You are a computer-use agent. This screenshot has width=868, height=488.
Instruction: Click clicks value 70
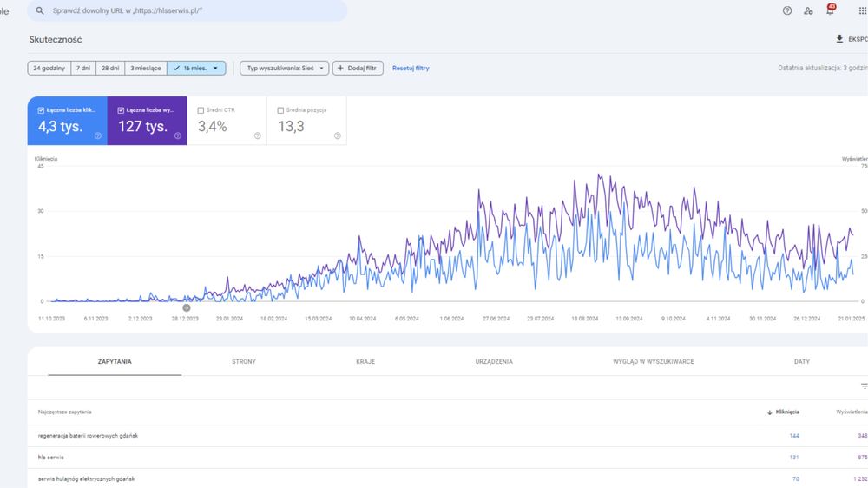pos(795,479)
